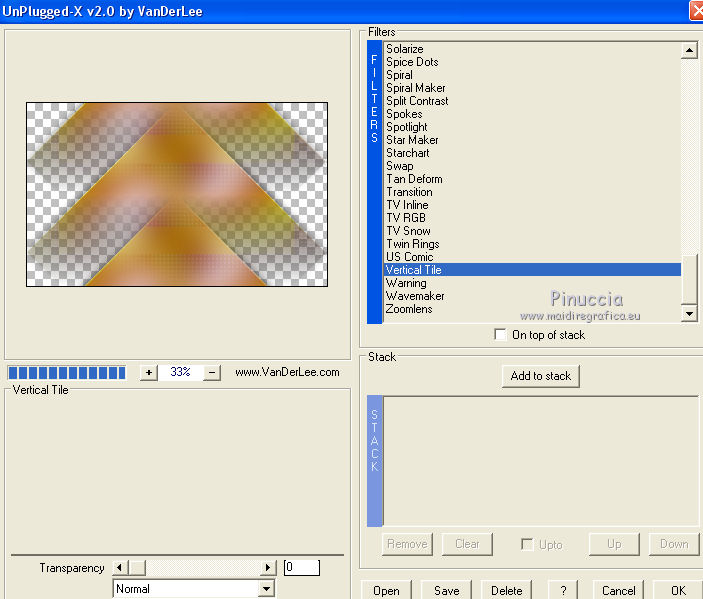Click the Filters list scroll up arrow
703x599 pixels.
(x=690, y=50)
